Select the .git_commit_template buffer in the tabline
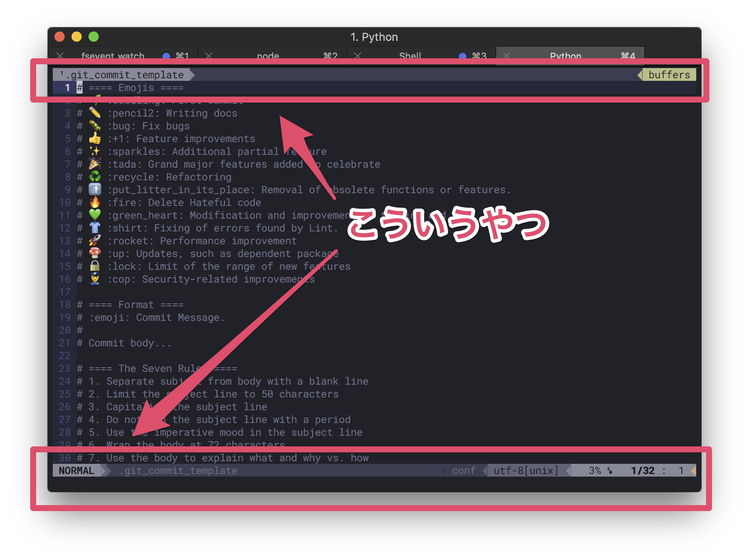The image size is (749, 560). [124, 75]
